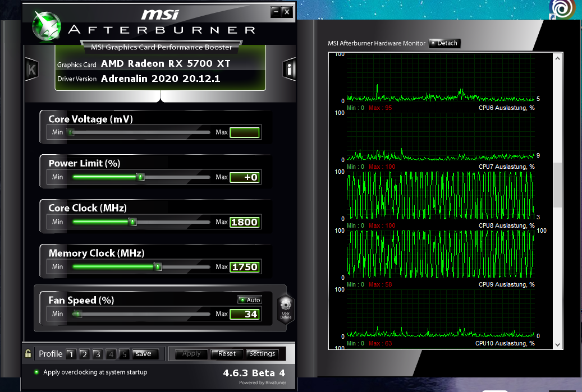
Task: Click the AMD Radeon RX 5700 XT text
Action: (x=166, y=63)
